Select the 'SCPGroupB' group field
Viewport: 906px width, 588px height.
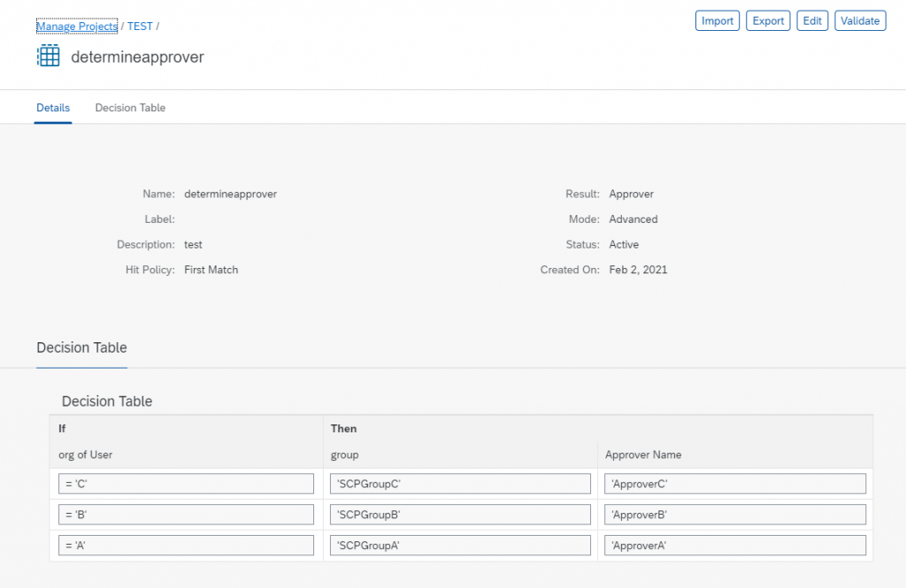click(460, 515)
